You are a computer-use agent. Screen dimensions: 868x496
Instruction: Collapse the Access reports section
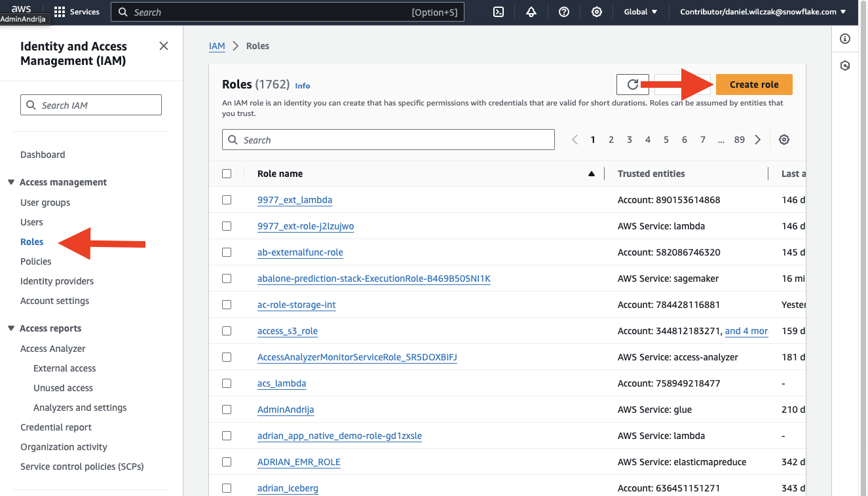(11, 328)
